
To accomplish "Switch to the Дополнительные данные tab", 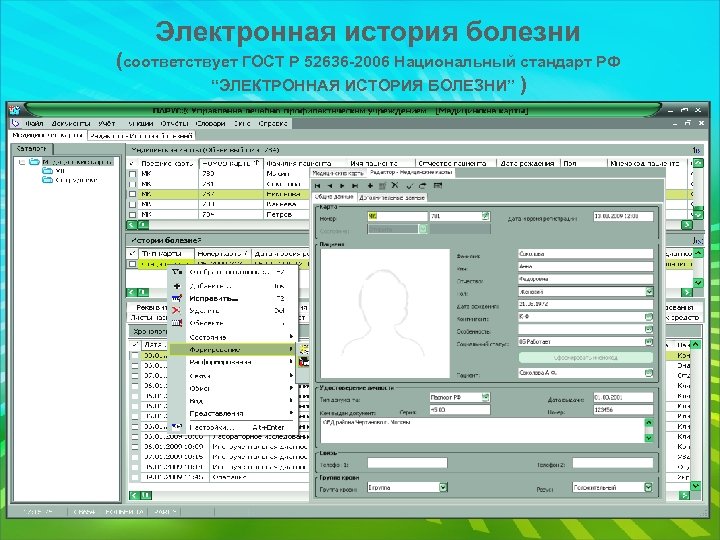I will click(x=392, y=197).
